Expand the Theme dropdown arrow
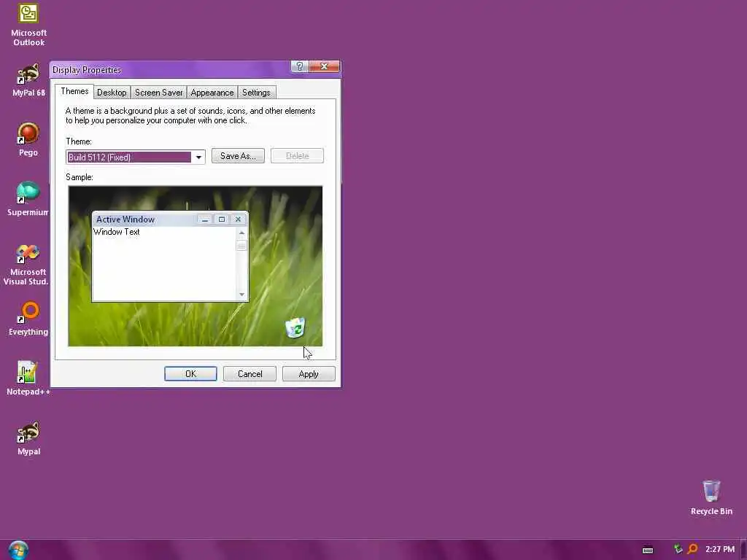The image size is (747, 560). point(198,157)
